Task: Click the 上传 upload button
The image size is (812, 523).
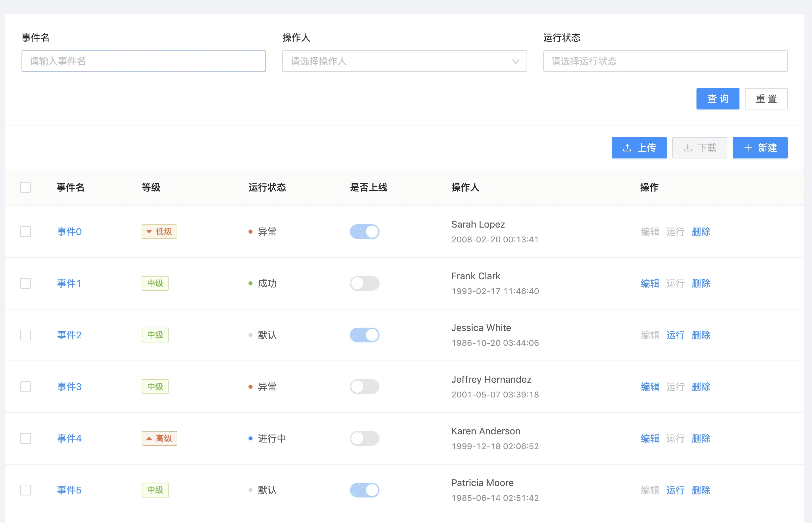Action: click(x=639, y=148)
